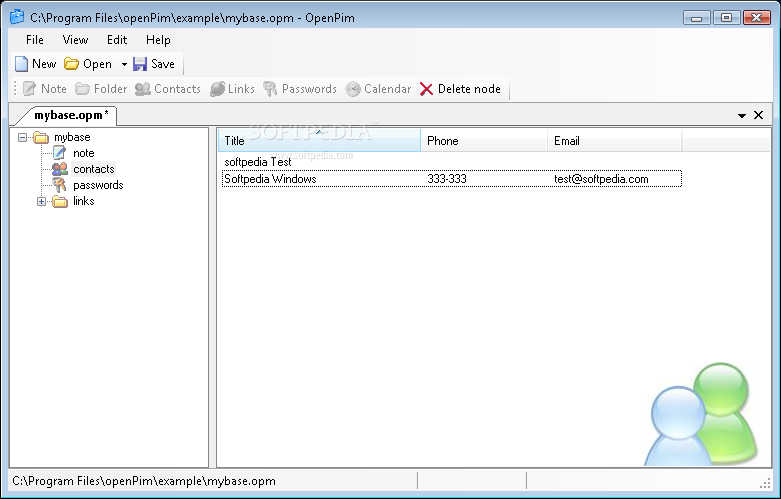This screenshot has height=499, width=781.
Task: Click the red X Delete node icon
Action: 426,89
